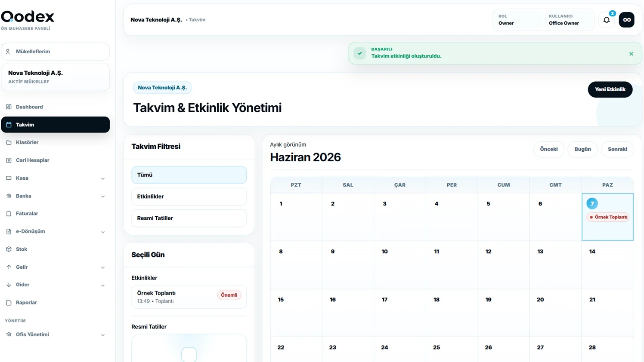The width and height of the screenshot is (644, 362).
Task: Open Klasörler in the sidebar
Action: pos(55,142)
